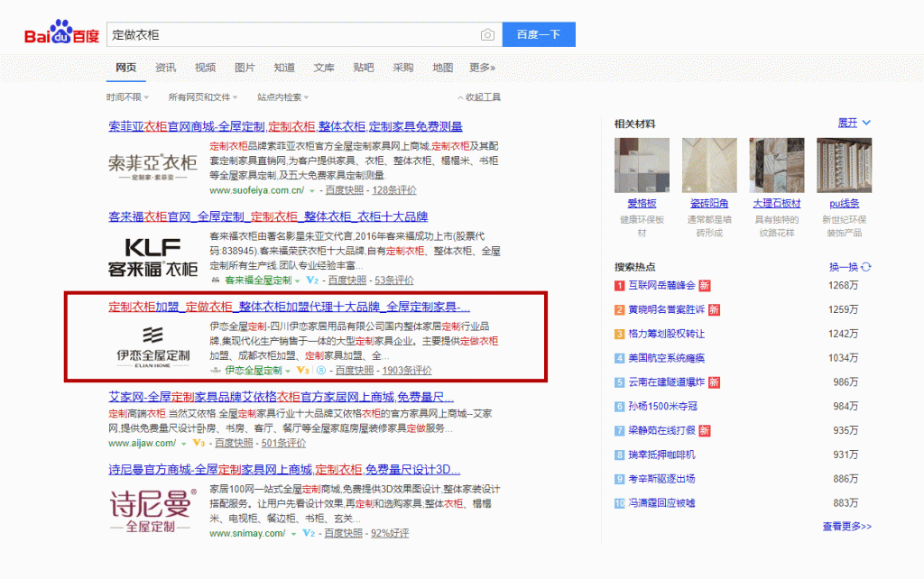
Task: Open dropdown arrow beside www.snimay.com
Action: point(293,534)
